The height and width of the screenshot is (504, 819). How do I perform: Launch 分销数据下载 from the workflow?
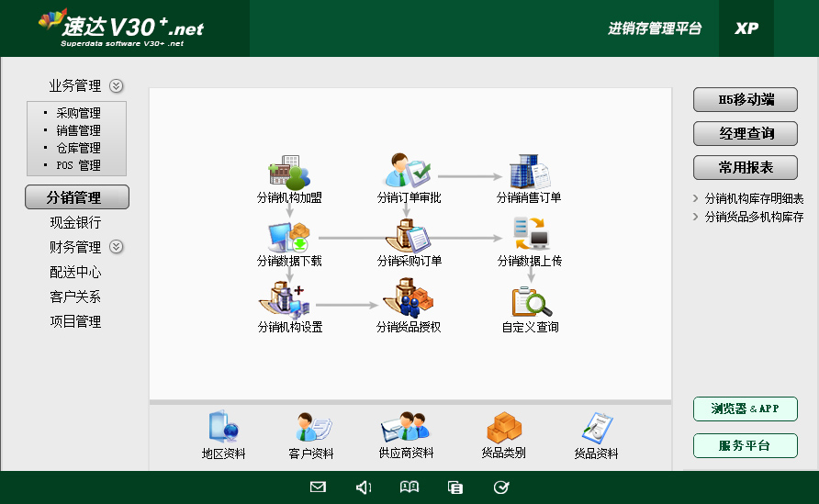point(289,237)
